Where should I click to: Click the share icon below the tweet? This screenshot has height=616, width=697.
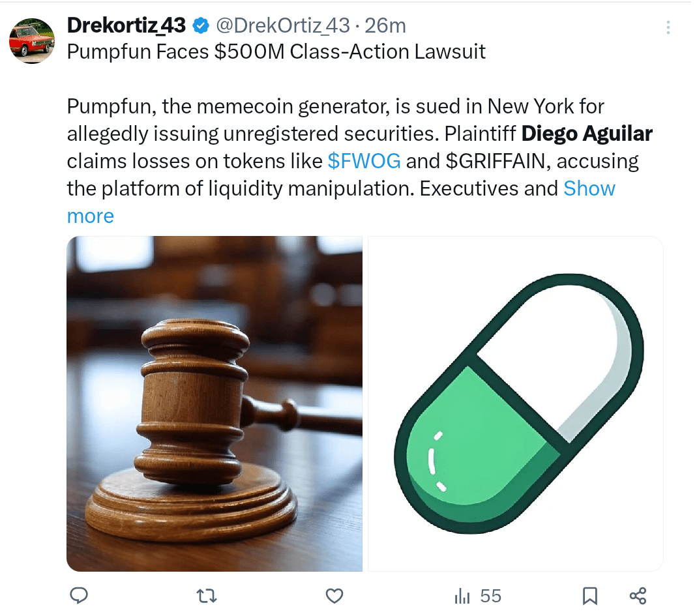coord(638,596)
